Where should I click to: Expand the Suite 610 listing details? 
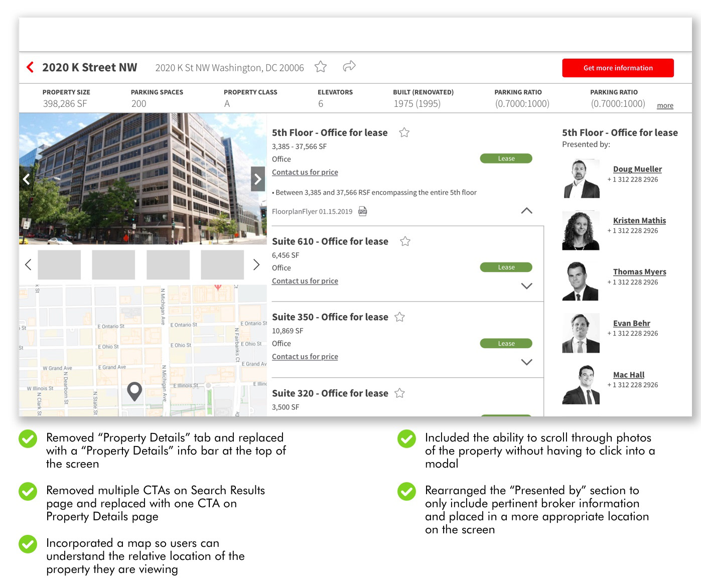(526, 286)
